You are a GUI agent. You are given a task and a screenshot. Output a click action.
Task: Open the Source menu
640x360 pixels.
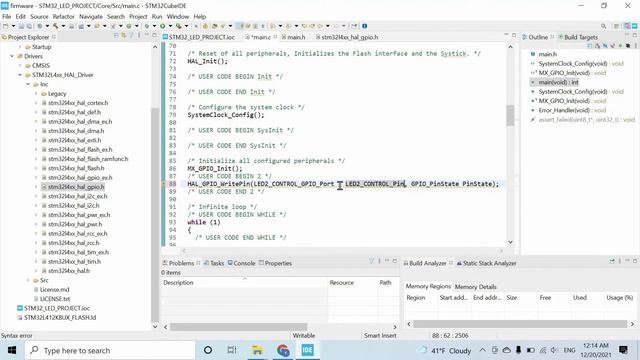[39, 17]
